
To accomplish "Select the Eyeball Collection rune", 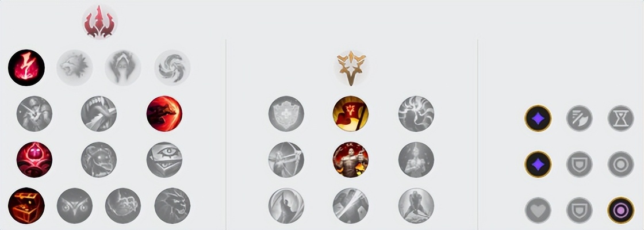I will point(164,160).
